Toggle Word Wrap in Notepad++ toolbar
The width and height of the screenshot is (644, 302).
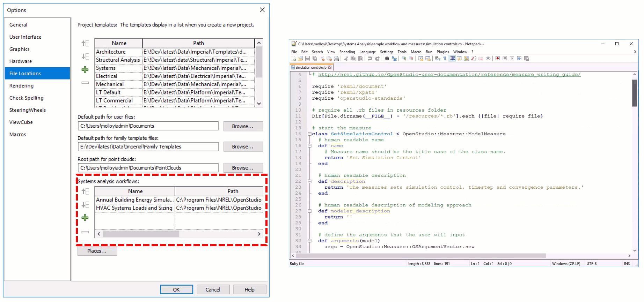[437, 59]
